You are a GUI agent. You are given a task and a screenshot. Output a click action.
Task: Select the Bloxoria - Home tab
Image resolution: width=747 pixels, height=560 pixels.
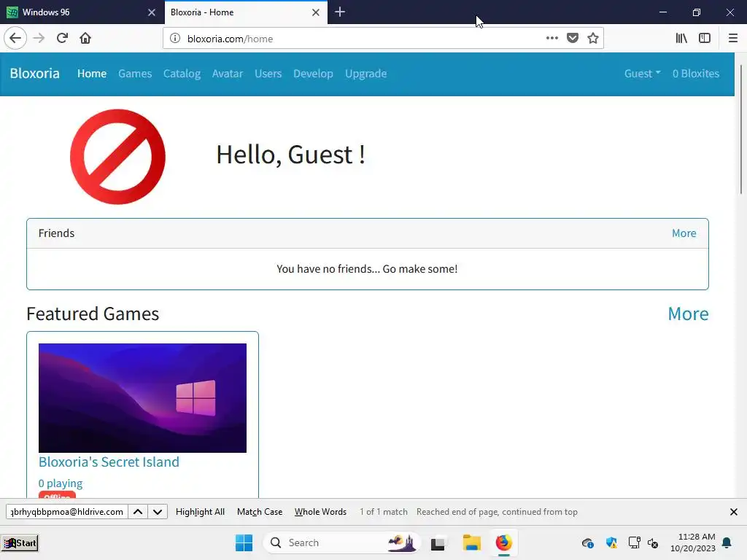246,12
